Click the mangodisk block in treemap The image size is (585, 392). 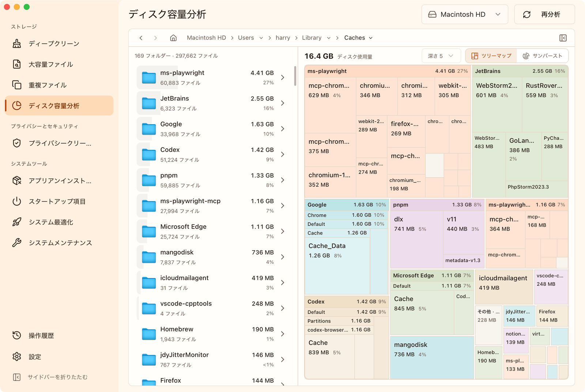point(432,357)
